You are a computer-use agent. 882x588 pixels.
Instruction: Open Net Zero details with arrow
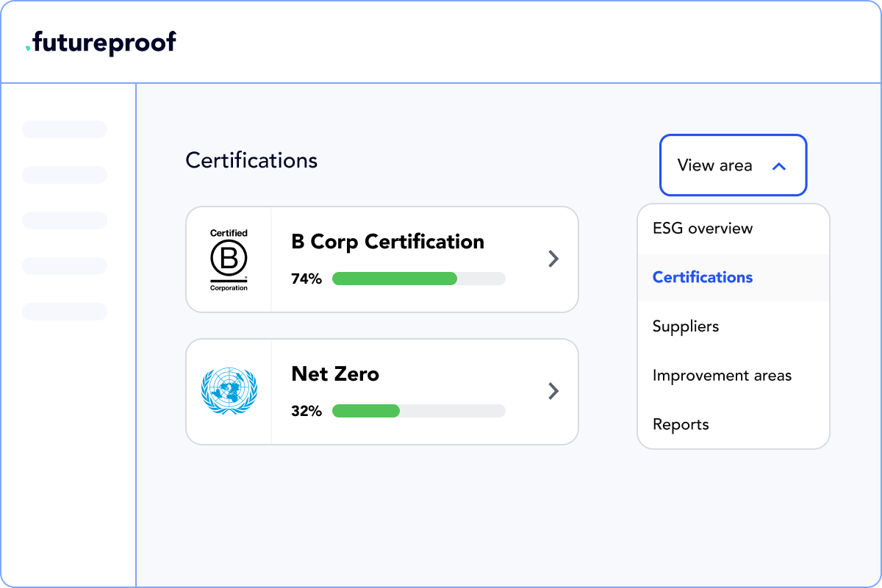pos(553,391)
